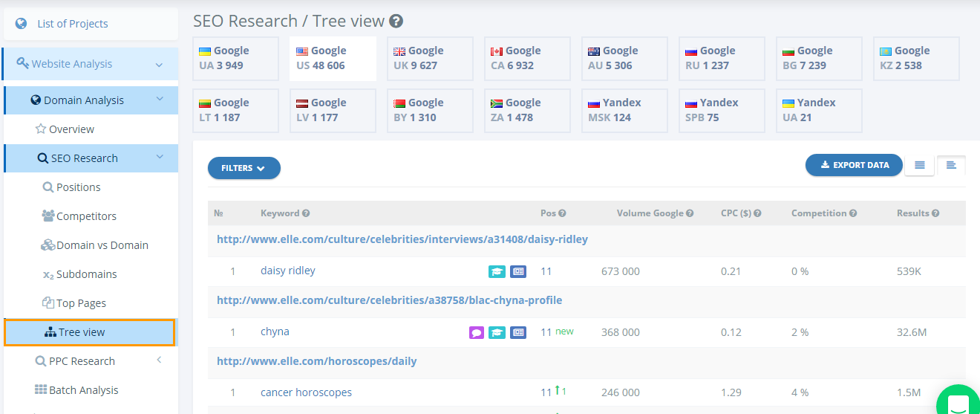Click the Subdomains x2 icon
Screen dimensions: 980x414
[x=48, y=275]
